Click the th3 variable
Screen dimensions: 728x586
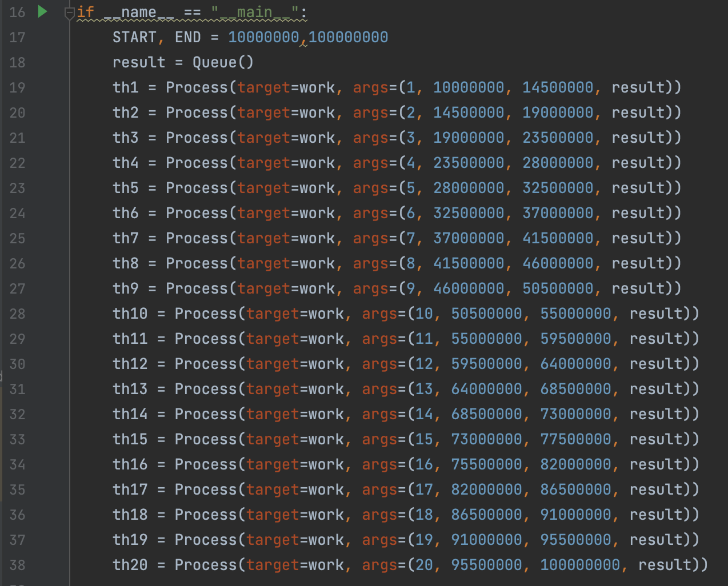point(126,138)
